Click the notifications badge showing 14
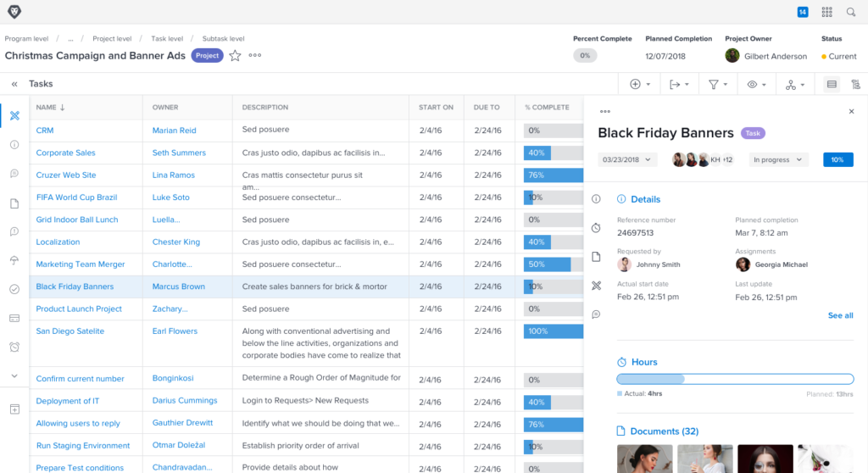Viewport: 868px width, 473px height. point(802,12)
